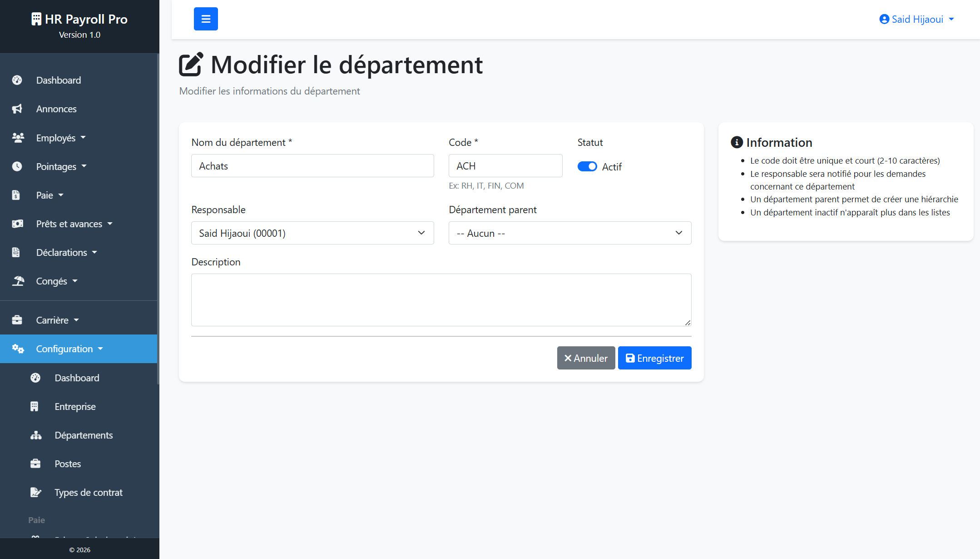Click the Configuration Dashboard submenu icon
The image size is (980, 559).
point(36,378)
